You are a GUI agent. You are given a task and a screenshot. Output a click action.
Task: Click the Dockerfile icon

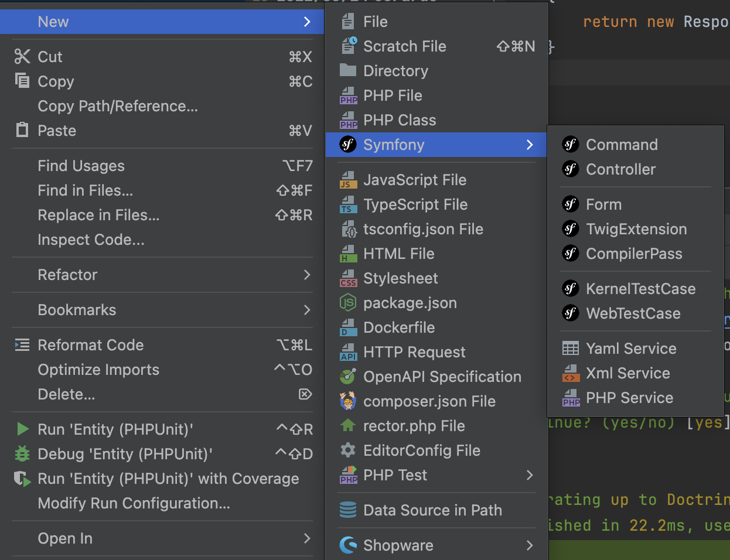tap(348, 327)
